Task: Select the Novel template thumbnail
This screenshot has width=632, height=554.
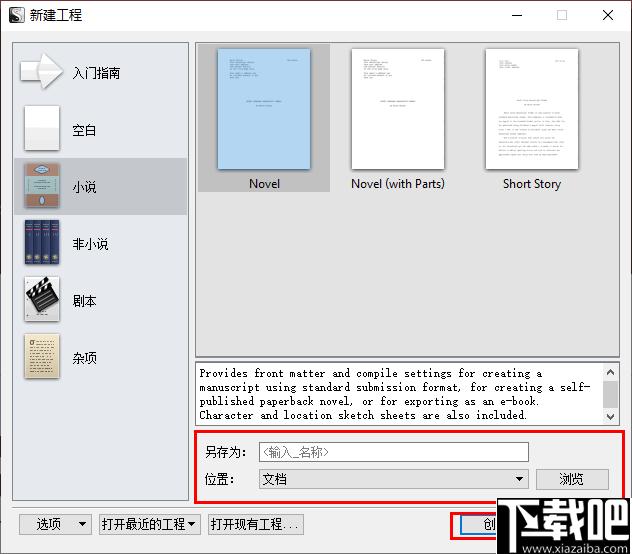Action: [x=264, y=109]
